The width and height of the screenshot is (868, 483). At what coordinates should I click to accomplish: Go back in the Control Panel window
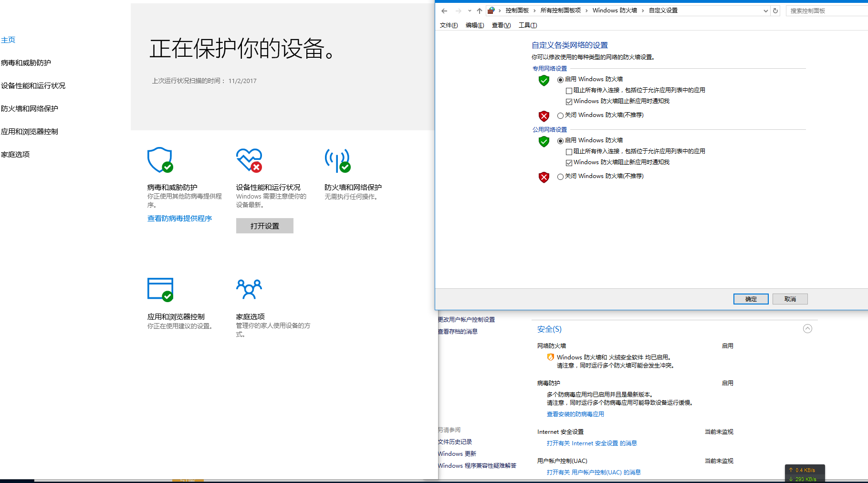pos(444,11)
